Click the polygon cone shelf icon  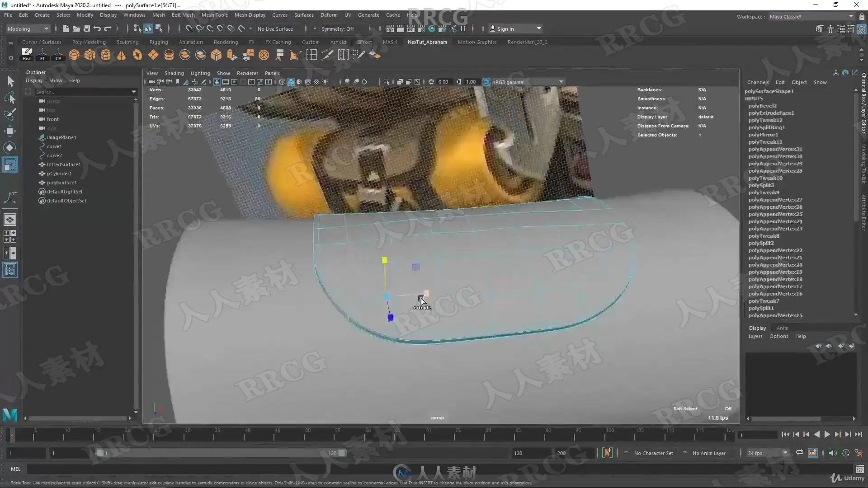[121, 55]
